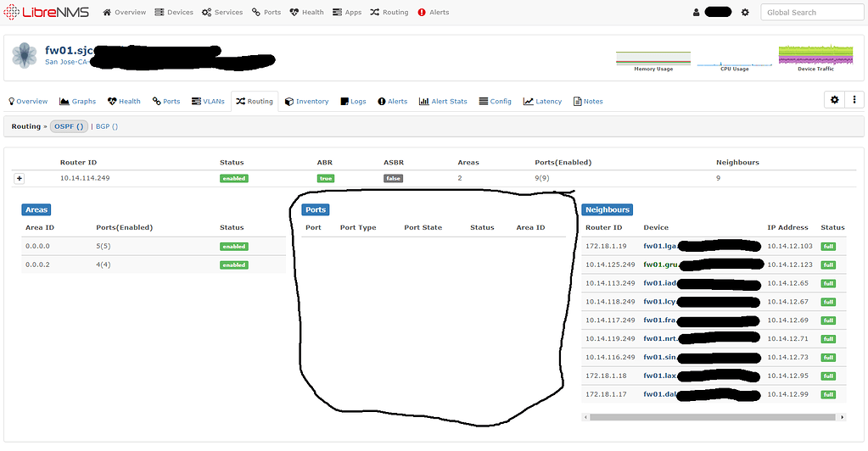Click the Neighbours panel label

tap(608, 209)
